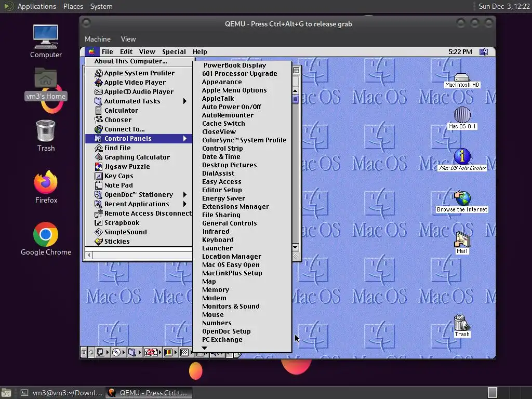This screenshot has width=532, height=399.
Task: Click file sharing folder in Control Strip
Action: click(135, 353)
